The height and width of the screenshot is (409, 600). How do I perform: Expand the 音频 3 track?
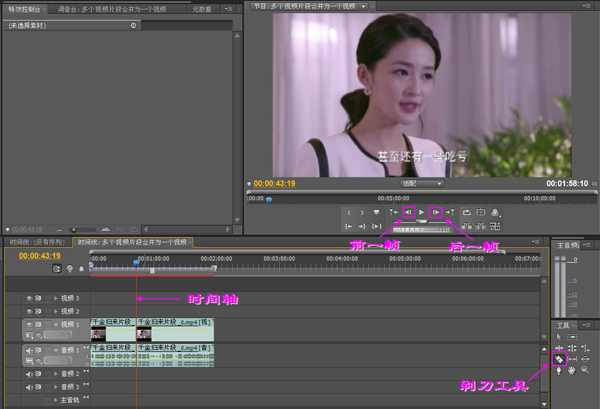coord(56,387)
